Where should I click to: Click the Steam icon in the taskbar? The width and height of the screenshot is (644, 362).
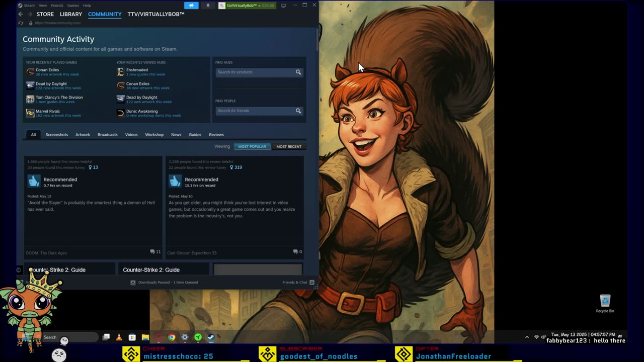[211, 337]
